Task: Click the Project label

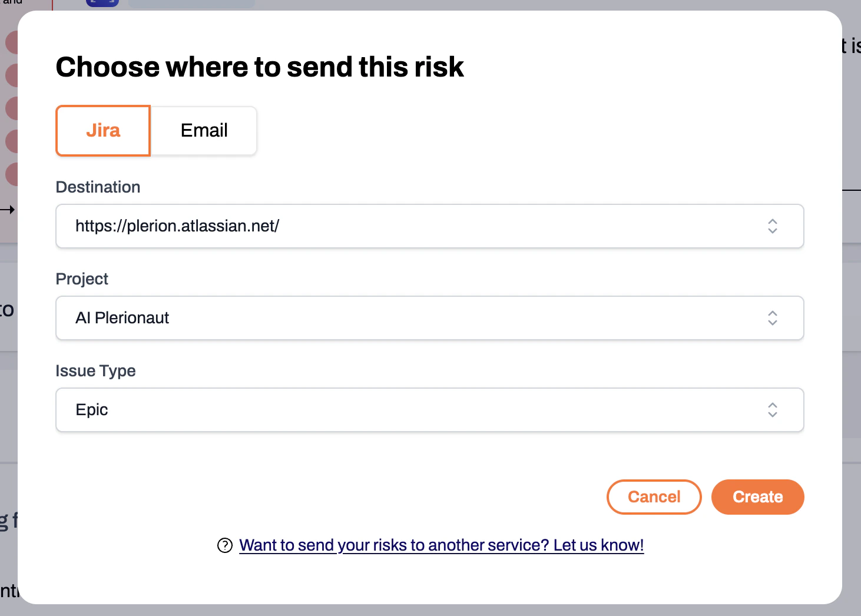Action: coord(82,279)
